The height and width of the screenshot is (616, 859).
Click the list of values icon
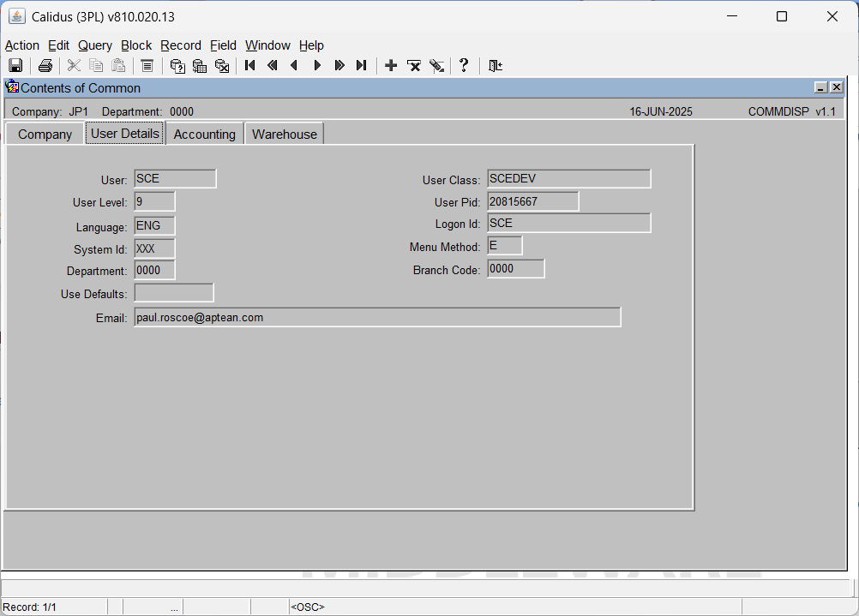point(147,66)
